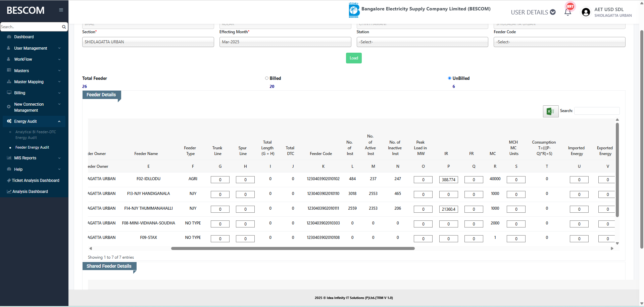Click the table horizontal scrollbar
Image resolution: width=644 pixels, height=307 pixels.
(x=293, y=249)
